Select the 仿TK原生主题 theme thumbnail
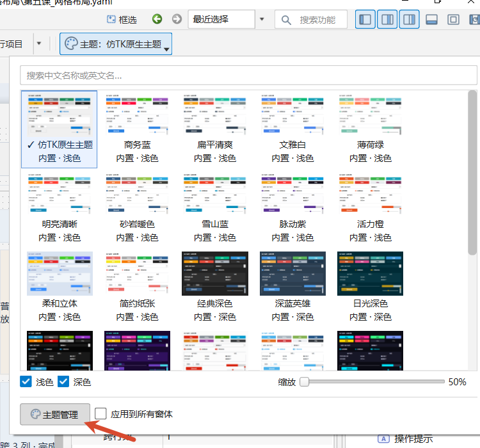Image resolution: width=480 pixels, height=448 pixels. click(x=59, y=129)
